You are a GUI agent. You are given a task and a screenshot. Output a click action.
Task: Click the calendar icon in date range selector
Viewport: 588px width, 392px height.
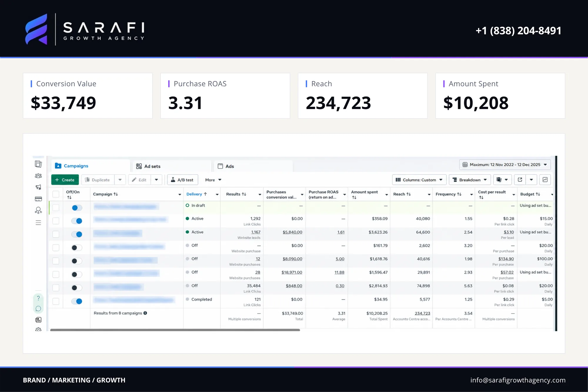point(465,165)
